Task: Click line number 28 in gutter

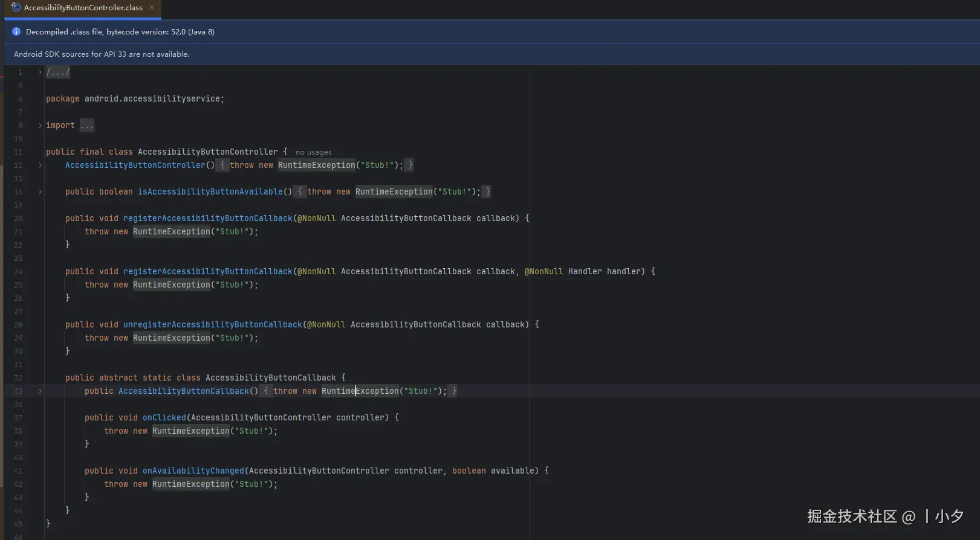Action: 18,325
